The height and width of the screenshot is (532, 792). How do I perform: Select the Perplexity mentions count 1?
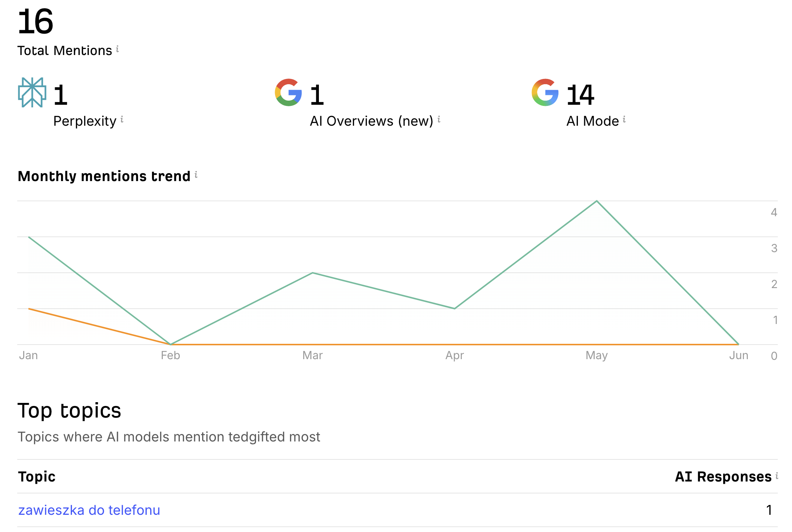point(60,95)
